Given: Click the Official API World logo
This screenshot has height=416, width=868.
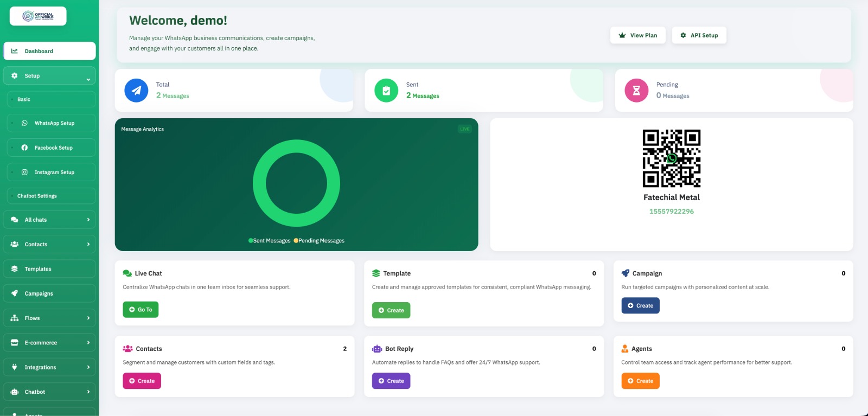Looking at the screenshot, I should pos(38,16).
